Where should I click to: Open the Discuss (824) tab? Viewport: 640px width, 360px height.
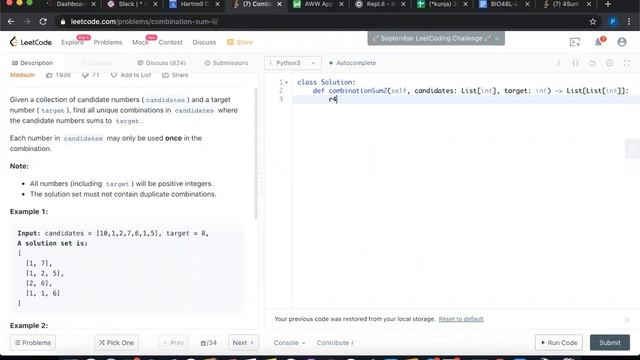(x=162, y=63)
